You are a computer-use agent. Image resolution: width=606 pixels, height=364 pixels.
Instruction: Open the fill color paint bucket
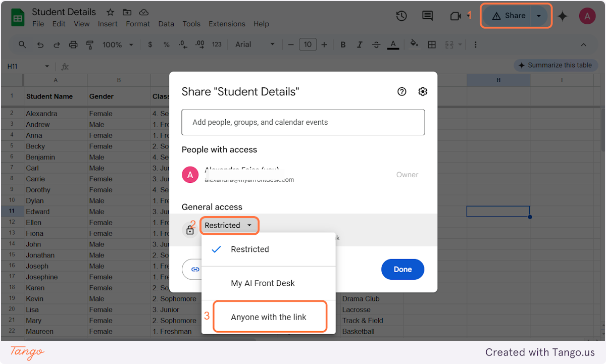[414, 44]
